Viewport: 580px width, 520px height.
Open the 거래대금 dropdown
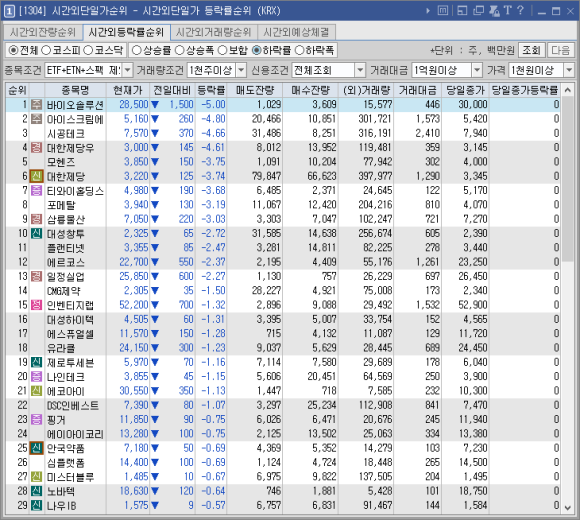pos(477,70)
